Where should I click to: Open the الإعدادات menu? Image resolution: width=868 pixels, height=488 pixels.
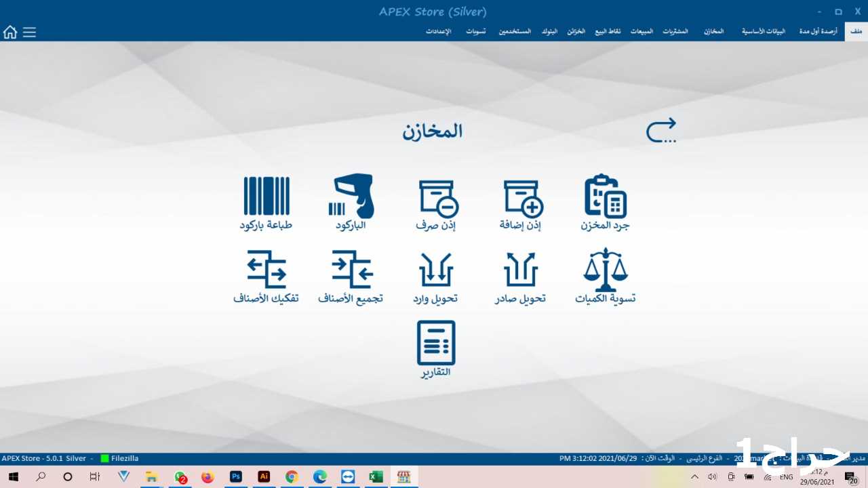[x=438, y=32]
